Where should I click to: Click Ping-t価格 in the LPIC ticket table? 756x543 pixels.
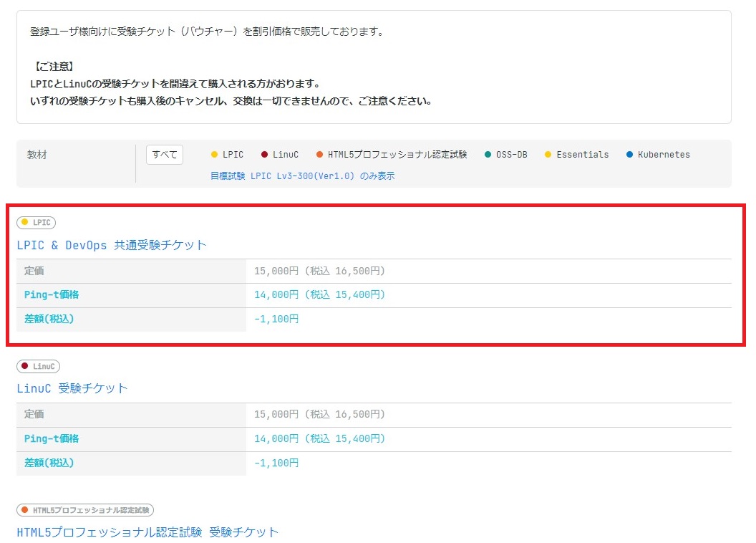[52, 295]
